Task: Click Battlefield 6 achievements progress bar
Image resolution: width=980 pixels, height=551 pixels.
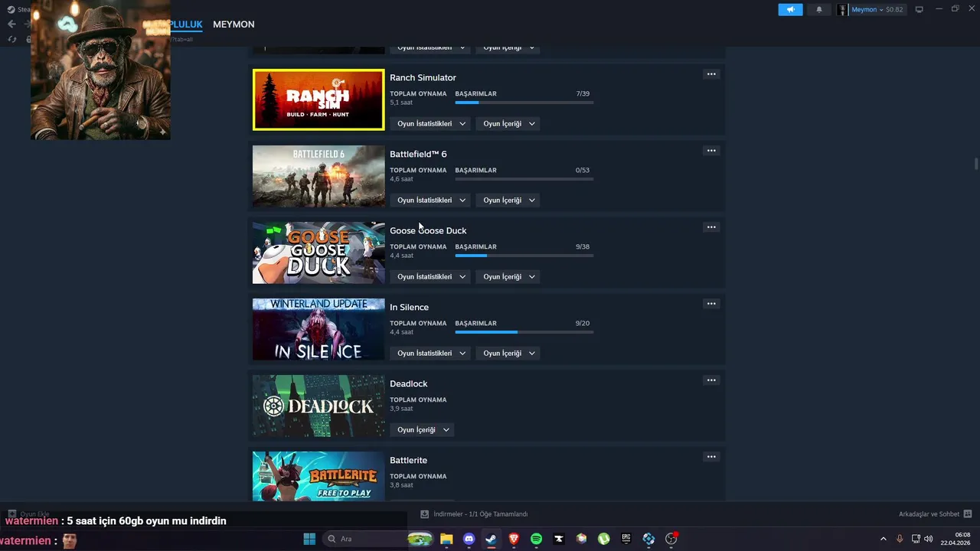Action: coord(524,179)
